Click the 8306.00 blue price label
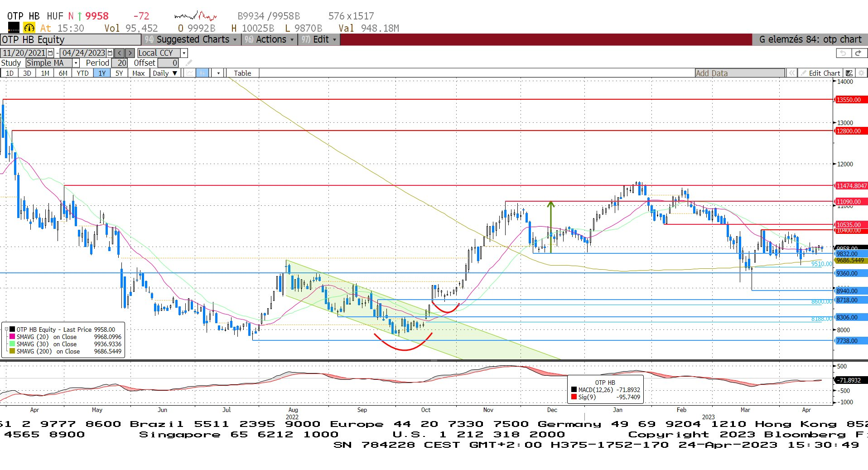Screen dimensions: 868x470 850,317
